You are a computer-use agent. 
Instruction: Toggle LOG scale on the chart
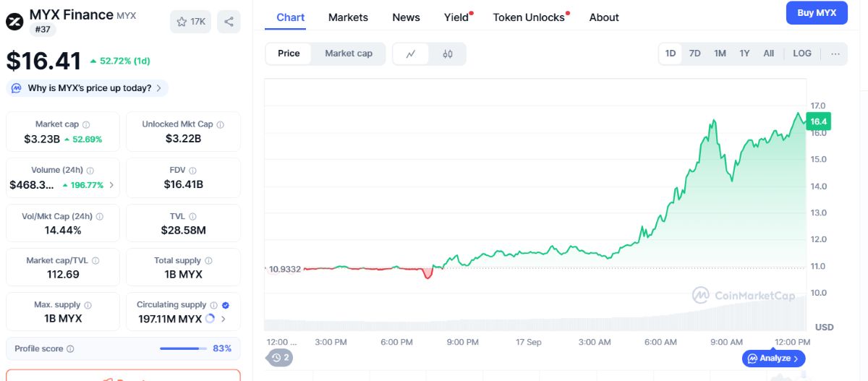(802, 53)
